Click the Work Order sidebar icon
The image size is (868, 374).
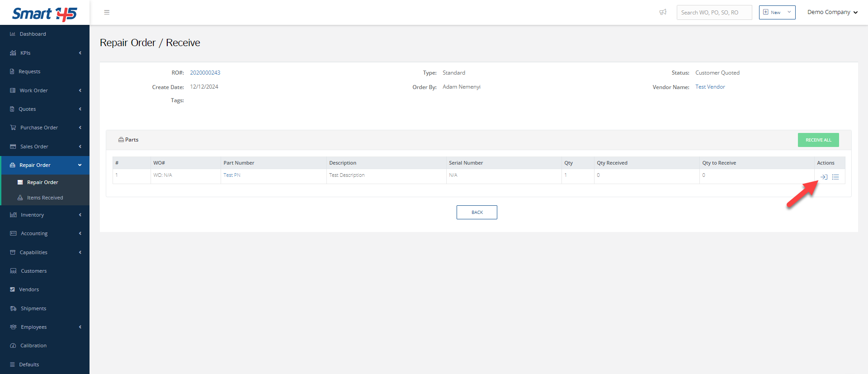13,90
